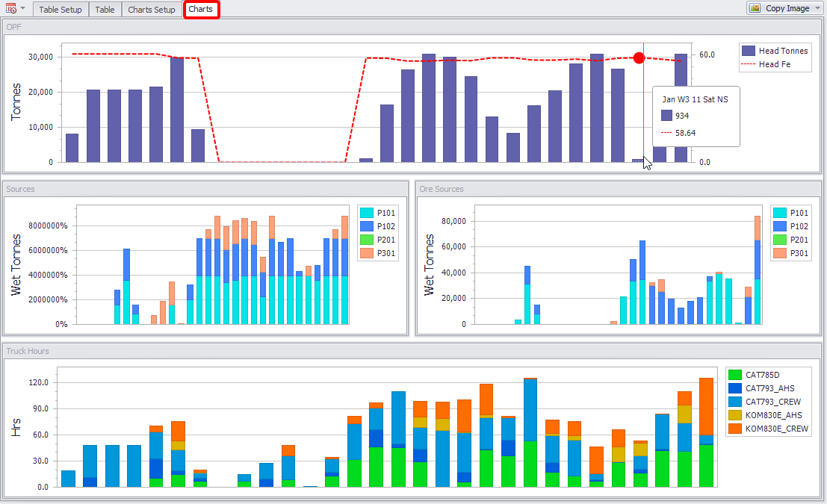This screenshot has height=504, width=827.
Task: Click the Hrs axis title in Truck Hours
Action: click(16, 427)
